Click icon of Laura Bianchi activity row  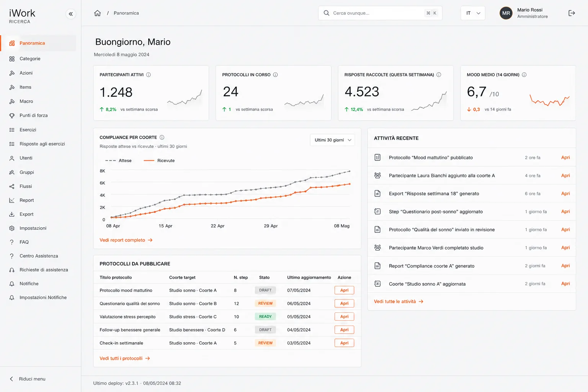click(x=377, y=175)
